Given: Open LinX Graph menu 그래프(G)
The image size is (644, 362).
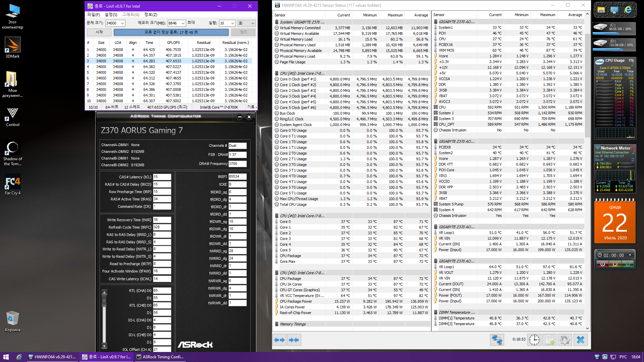Looking at the screenshot, I should click(130, 14).
